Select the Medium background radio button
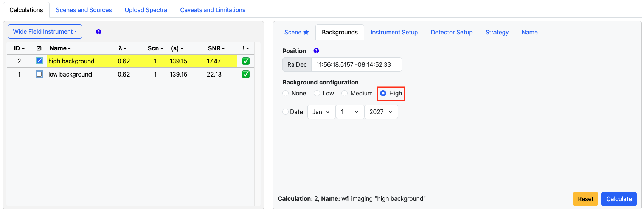 (345, 93)
